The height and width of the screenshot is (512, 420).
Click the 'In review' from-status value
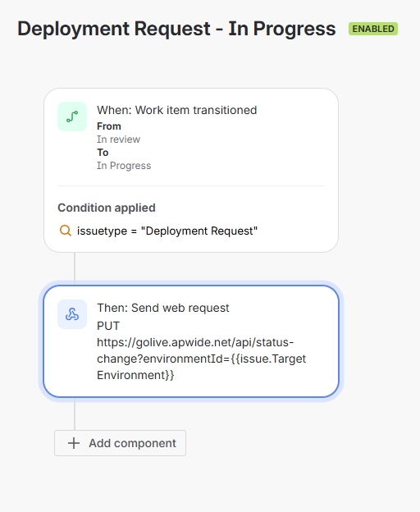click(x=118, y=139)
